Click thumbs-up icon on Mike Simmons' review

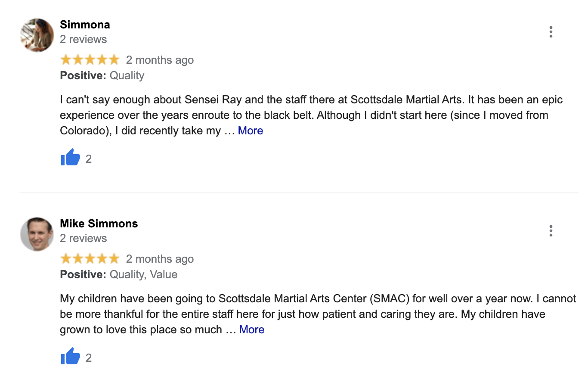click(71, 357)
